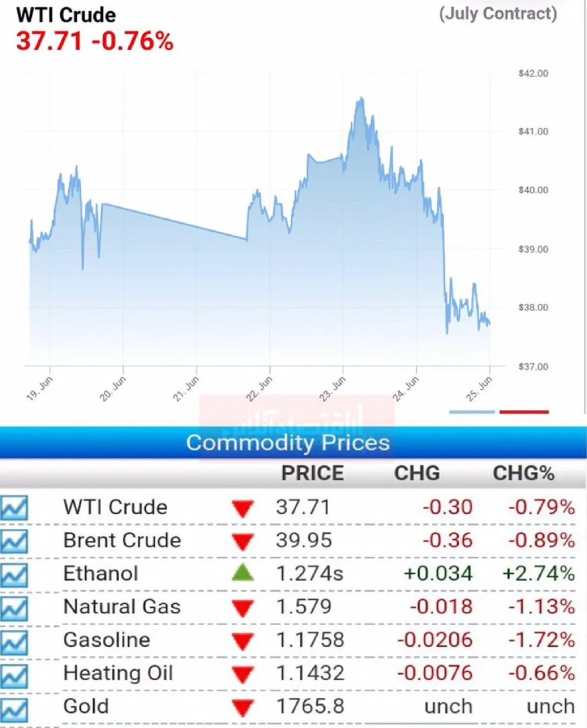Open the Natural Gas chart icon
This screenshot has height=728, width=587.
14,608
